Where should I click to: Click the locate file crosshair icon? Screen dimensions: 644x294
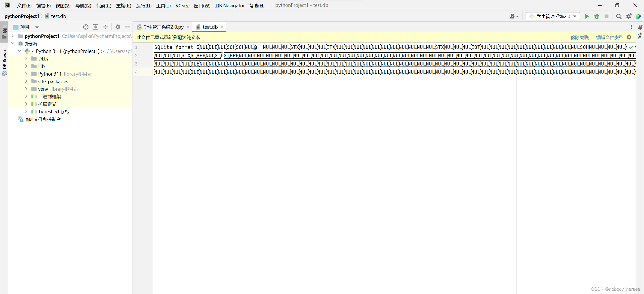pos(86,27)
